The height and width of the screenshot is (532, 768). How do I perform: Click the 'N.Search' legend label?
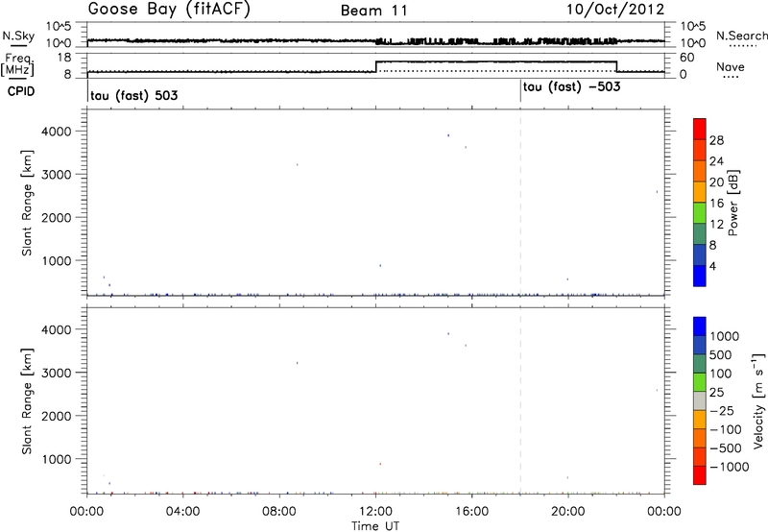[741, 36]
